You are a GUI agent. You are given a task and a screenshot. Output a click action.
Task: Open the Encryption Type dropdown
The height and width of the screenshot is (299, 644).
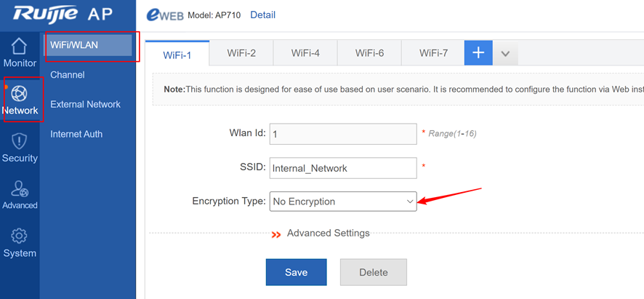(x=342, y=202)
